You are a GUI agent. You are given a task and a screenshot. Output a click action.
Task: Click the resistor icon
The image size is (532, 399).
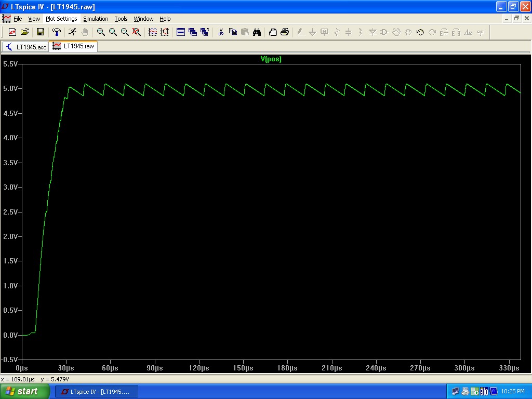pos(336,32)
